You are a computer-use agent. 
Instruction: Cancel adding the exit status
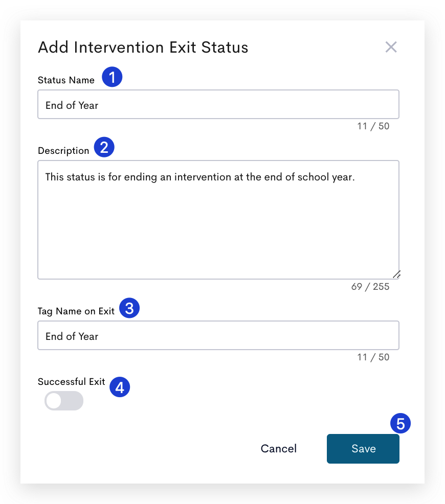278,449
